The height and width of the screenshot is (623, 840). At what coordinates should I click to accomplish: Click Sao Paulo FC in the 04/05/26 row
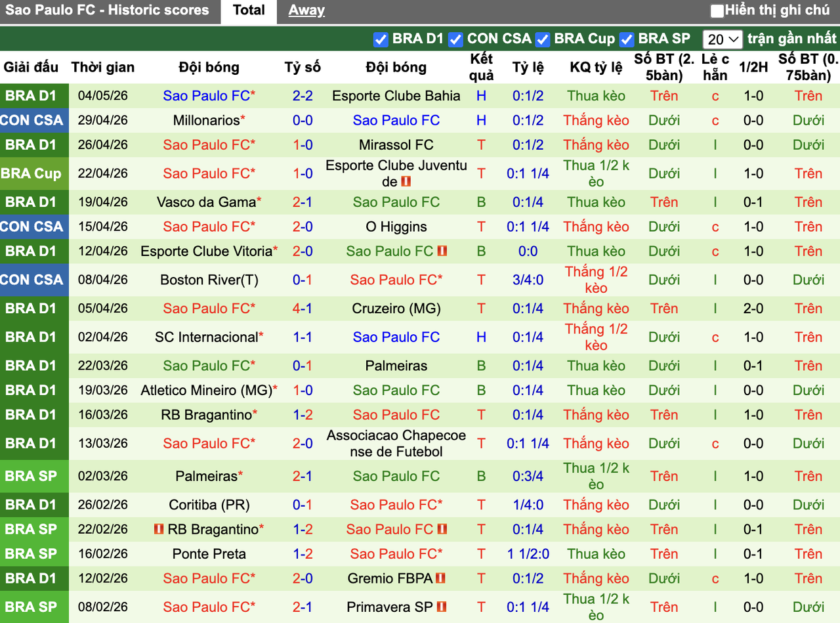coord(207,96)
